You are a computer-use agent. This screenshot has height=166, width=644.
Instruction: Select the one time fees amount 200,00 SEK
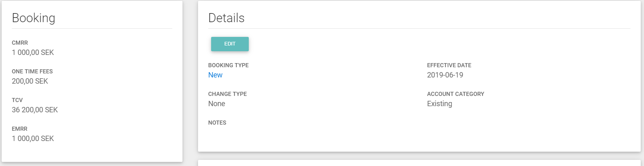pos(30,81)
